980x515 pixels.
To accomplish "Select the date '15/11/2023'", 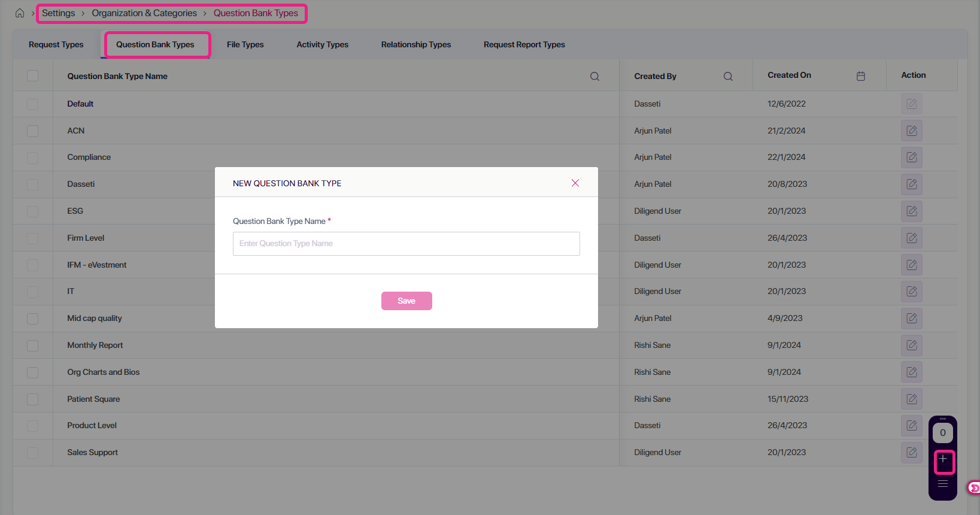I will click(x=788, y=399).
